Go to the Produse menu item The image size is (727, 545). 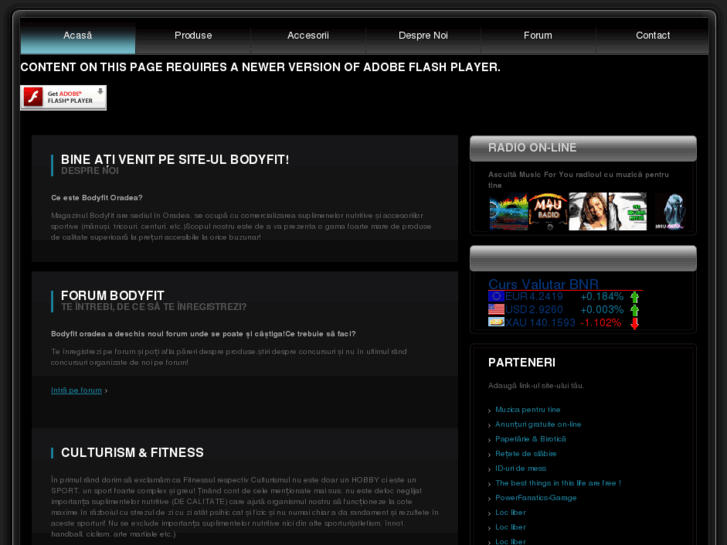coord(193,36)
